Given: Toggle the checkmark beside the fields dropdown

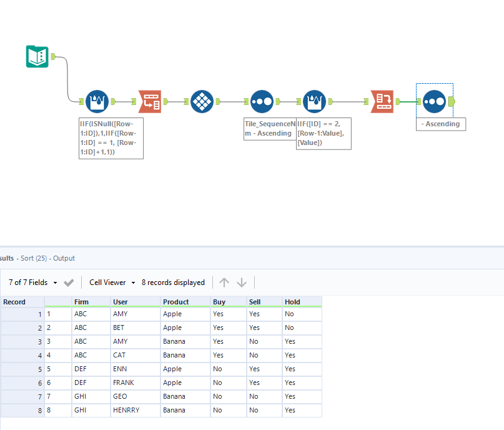Looking at the screenshot, I should click(x=69, y=282).
